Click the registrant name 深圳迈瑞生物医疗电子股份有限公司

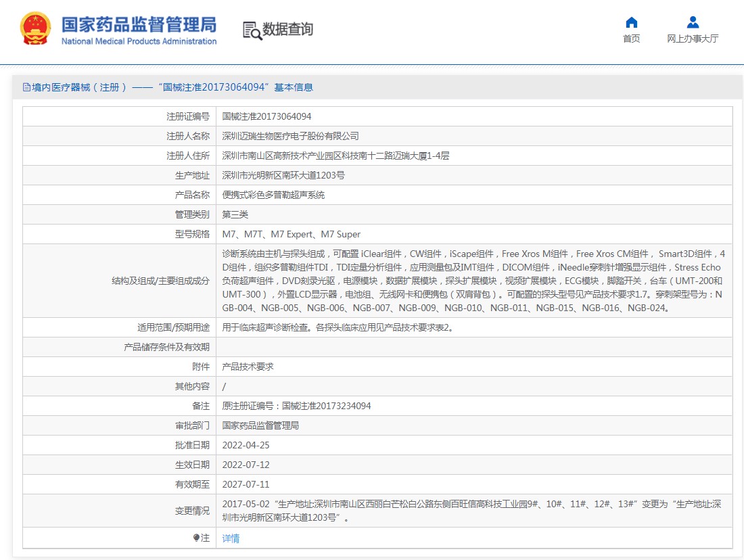coord(291,136)
